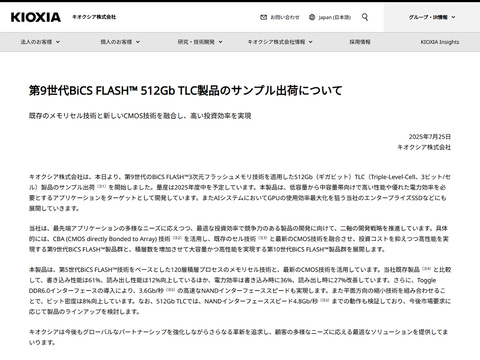Open KIOXIA Insights page
The height and width of the screenshot is (360, 480).
(x=440, y=42)
